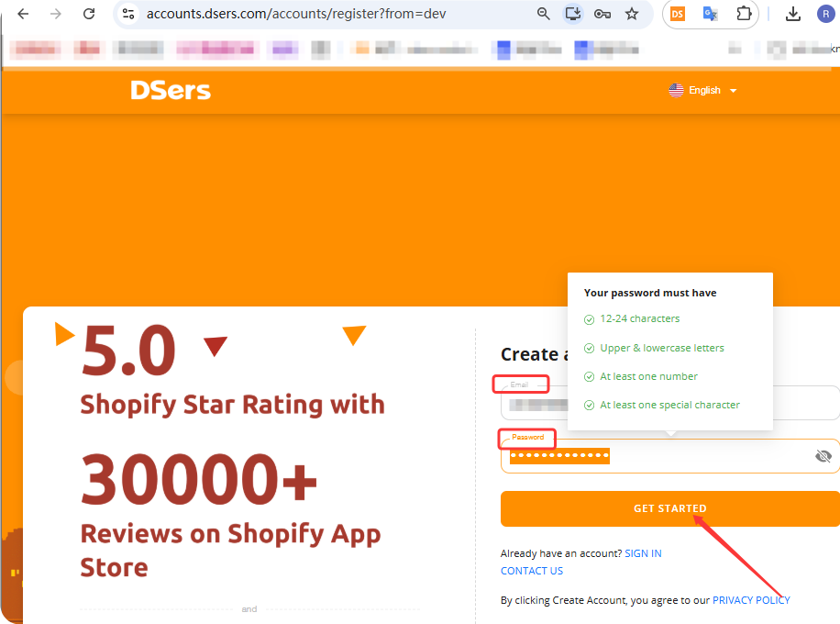
Task: Open the extensions puzzle icon
Action: (x=744, y=14)
